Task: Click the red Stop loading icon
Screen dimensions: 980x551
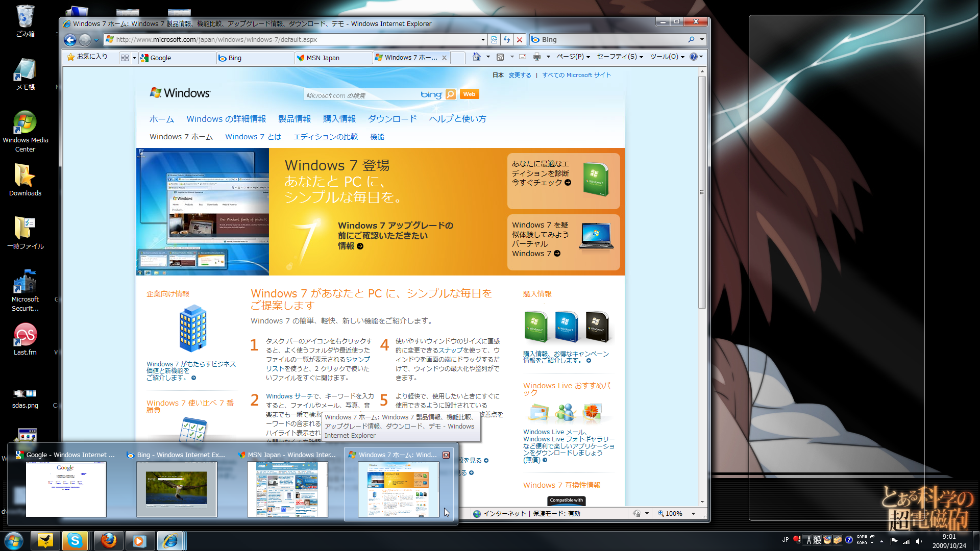Action: pyautogui.click(x=520, y=39)
